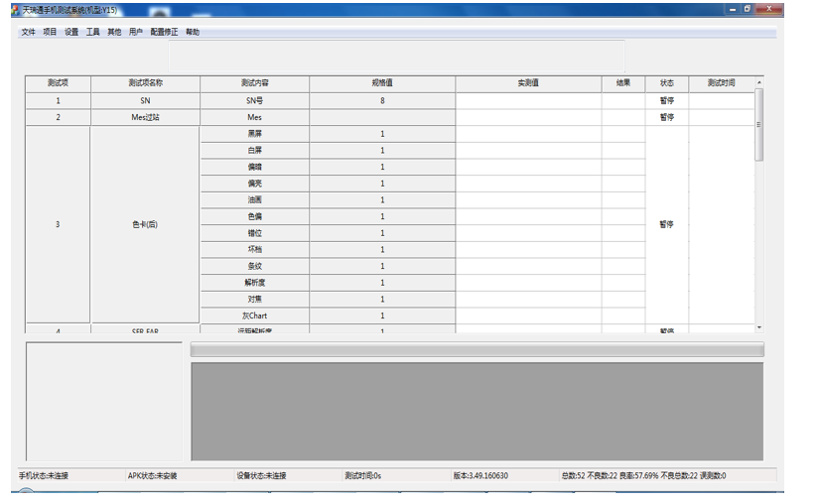Open the 文件 menu
Viewport: 818px width, 504px height.
coord(28,32)
